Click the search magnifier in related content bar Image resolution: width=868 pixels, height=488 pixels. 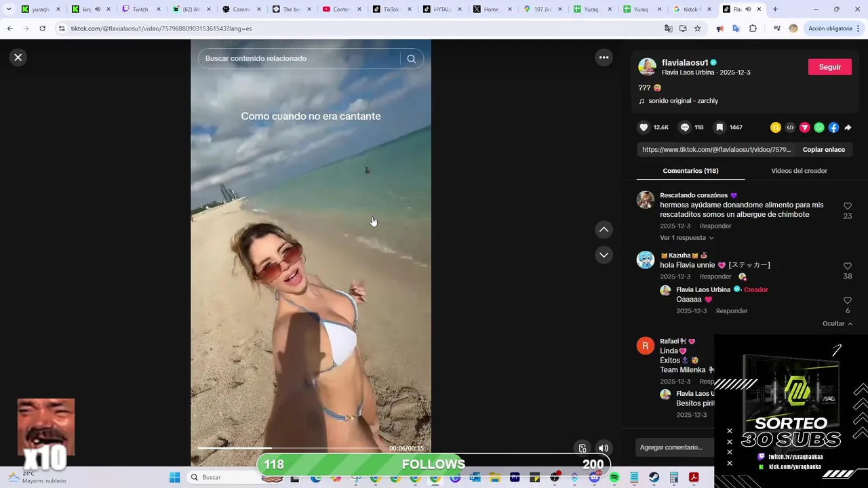[x=411, y=59]
